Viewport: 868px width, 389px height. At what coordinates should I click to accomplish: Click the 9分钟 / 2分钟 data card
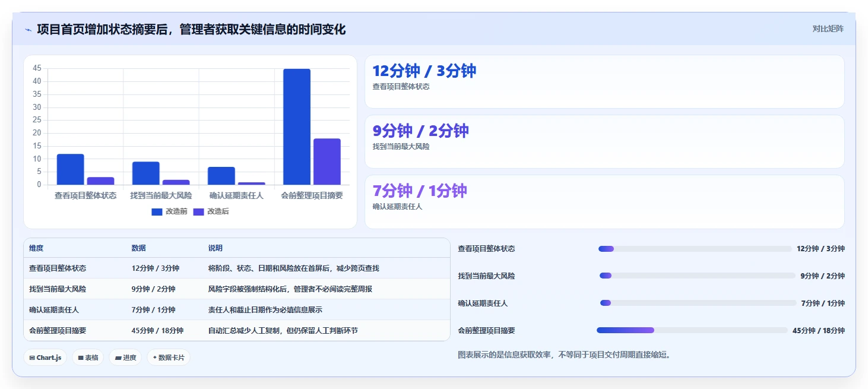tap(604, 142)
